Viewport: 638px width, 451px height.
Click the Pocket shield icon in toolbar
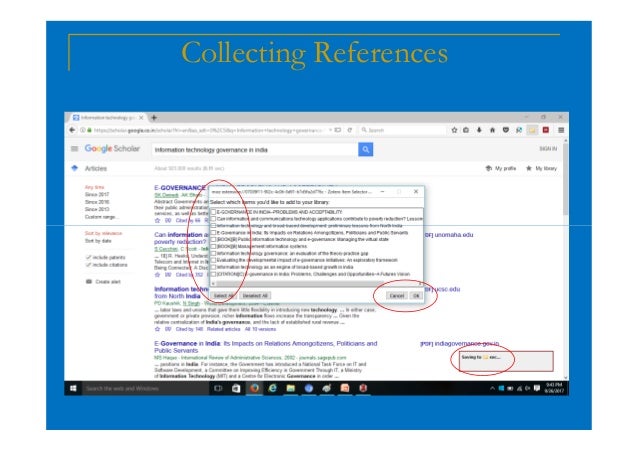[x=506, y=130]
